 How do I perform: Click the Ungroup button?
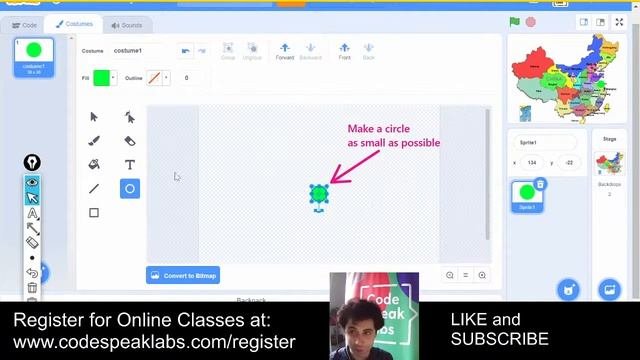click(x=252, y=51)
